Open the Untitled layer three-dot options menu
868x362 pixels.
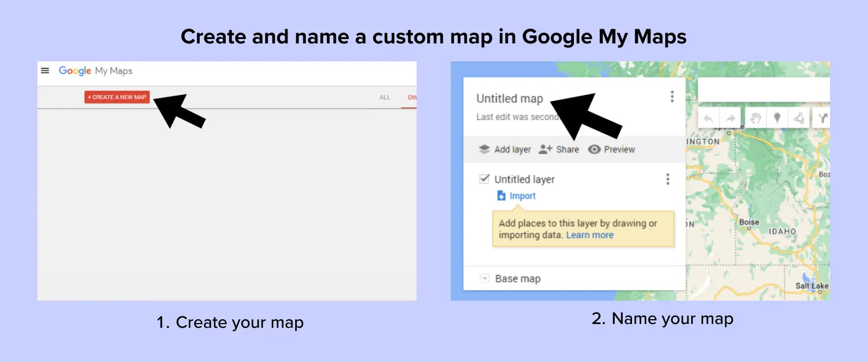[x=668, y=179]
